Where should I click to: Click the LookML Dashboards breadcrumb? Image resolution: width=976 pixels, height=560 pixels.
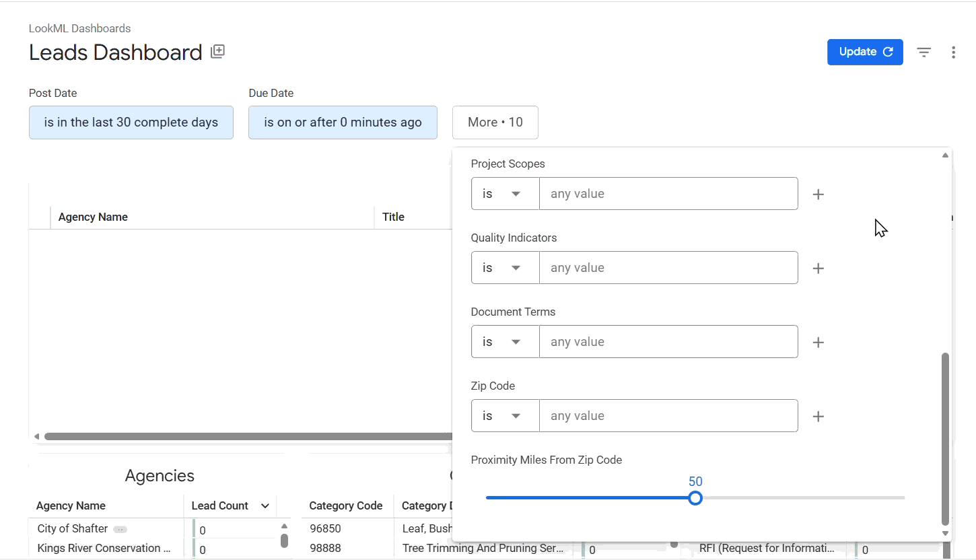(x=79, y=28)
